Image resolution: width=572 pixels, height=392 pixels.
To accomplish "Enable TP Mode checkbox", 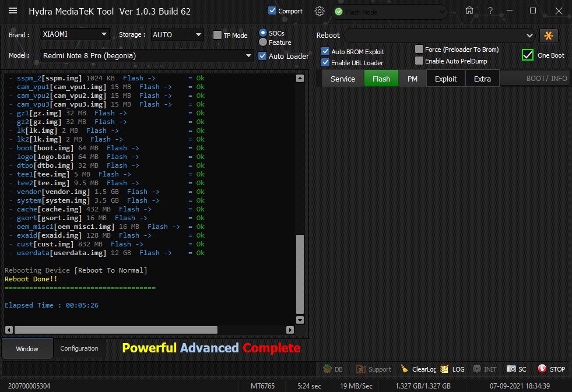I will (217, 34).
